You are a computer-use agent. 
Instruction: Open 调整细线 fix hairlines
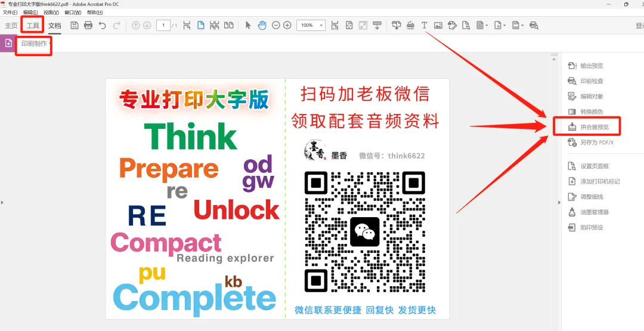[x=586, y=197]
